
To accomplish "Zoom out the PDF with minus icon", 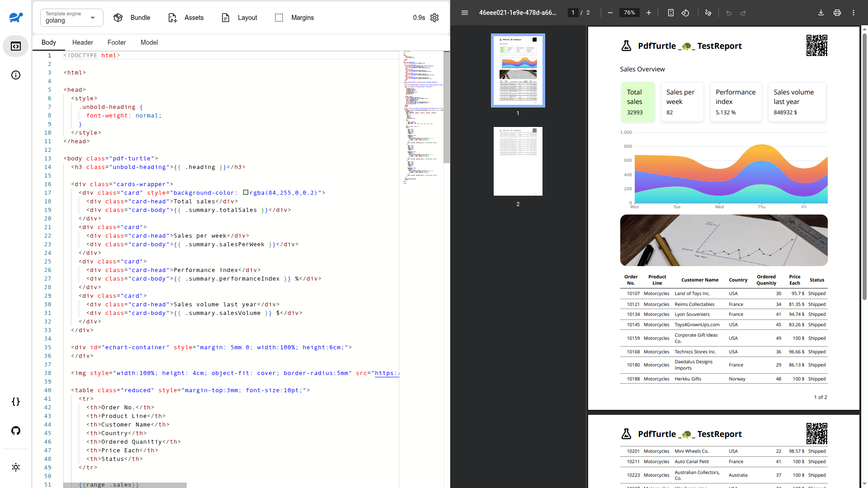I will pos(610,13).
